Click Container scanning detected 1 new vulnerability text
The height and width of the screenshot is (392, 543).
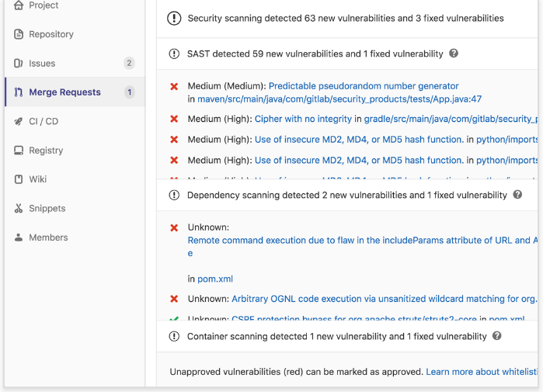pyautogui.click(x=337, y=336)
